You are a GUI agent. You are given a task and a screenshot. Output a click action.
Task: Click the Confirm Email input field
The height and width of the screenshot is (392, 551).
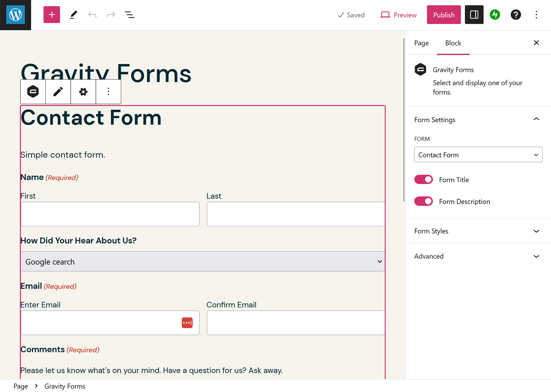(x=296, y=323)
